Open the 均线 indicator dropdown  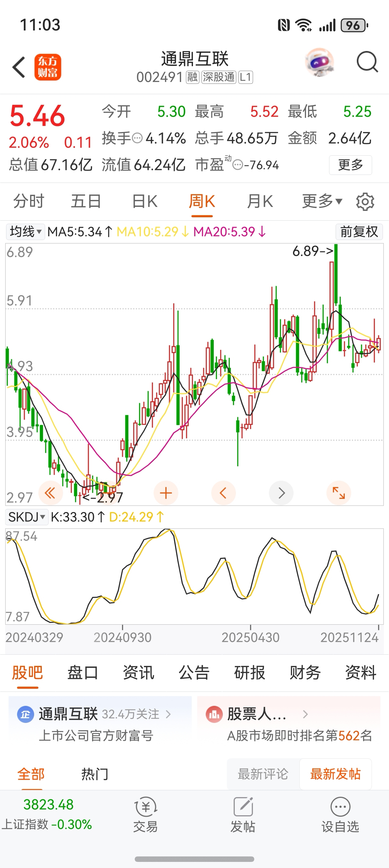[25, 232]
